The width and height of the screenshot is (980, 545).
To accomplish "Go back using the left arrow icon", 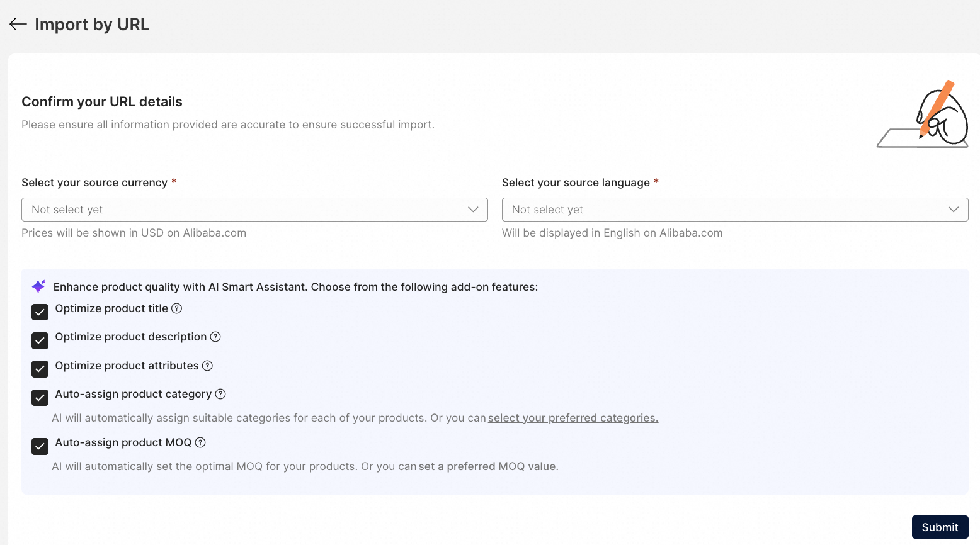I will click(x=18, y=24).
